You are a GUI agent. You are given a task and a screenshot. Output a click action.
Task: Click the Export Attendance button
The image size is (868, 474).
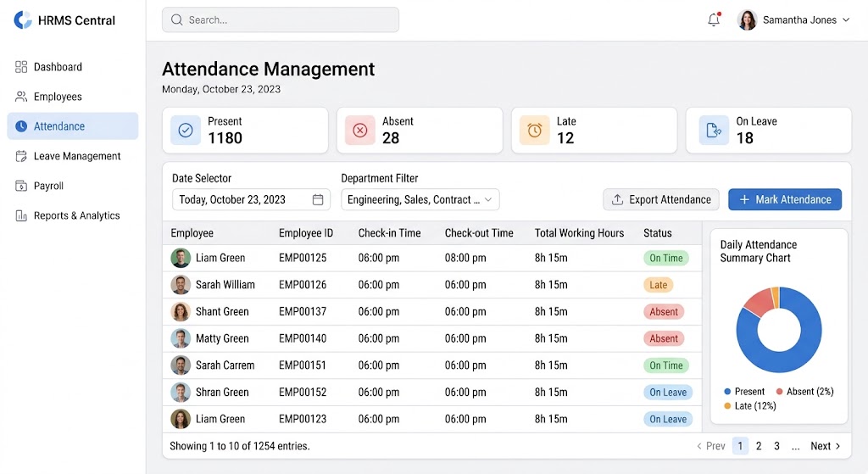[661, 200]
